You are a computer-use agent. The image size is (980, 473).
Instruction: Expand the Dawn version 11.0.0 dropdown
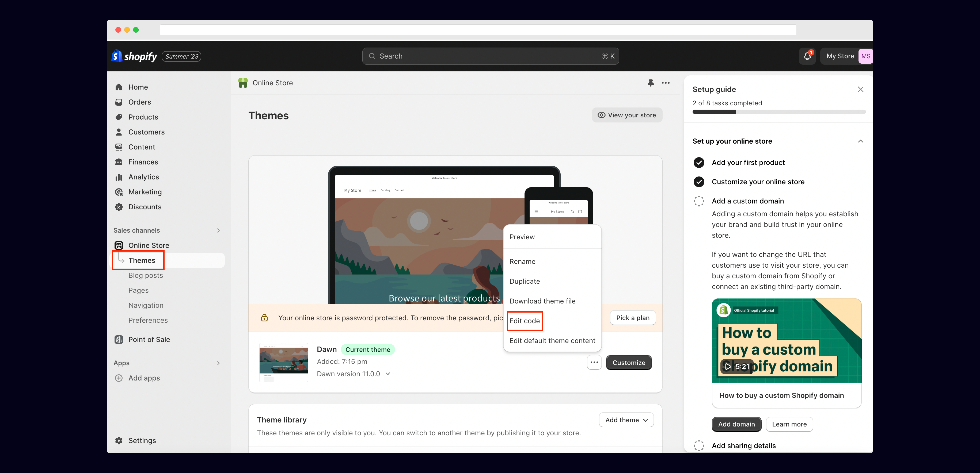click(x=388, y=374)
